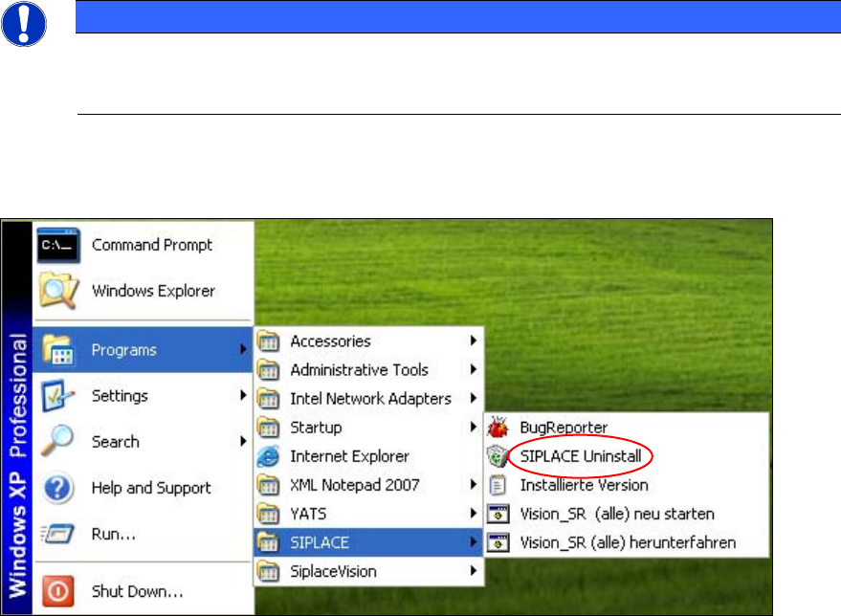Expand the YATS submenu arrow
This screenshot has width=841, height=616.
[x=474, y=513]
